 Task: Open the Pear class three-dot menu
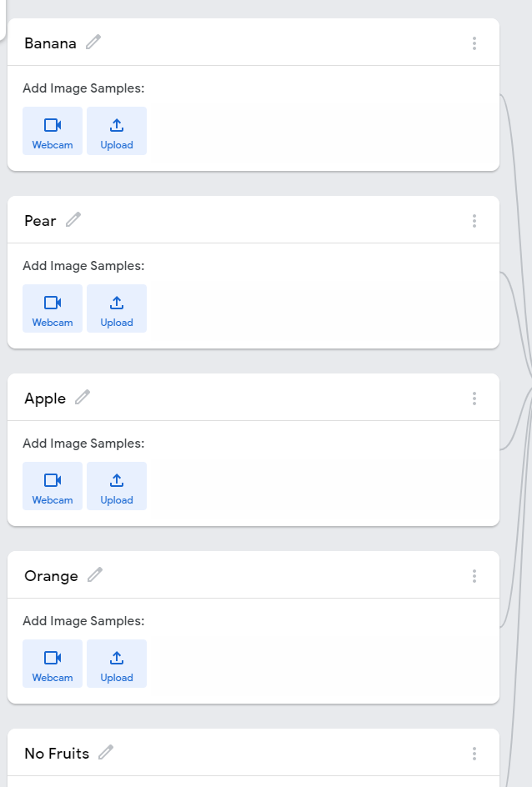click(x=474, y=222)
